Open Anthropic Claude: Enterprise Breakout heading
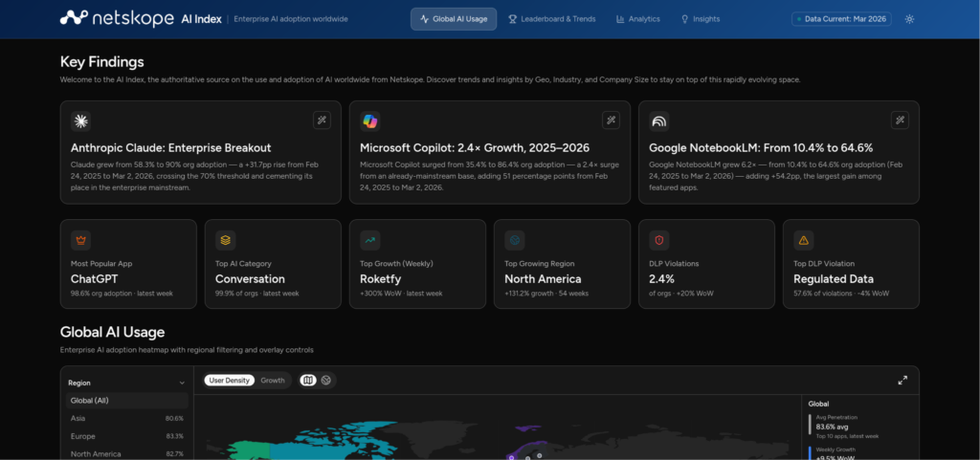Viewport: 980px width, 460px height. pyautogui.click(x=170, y=148)
